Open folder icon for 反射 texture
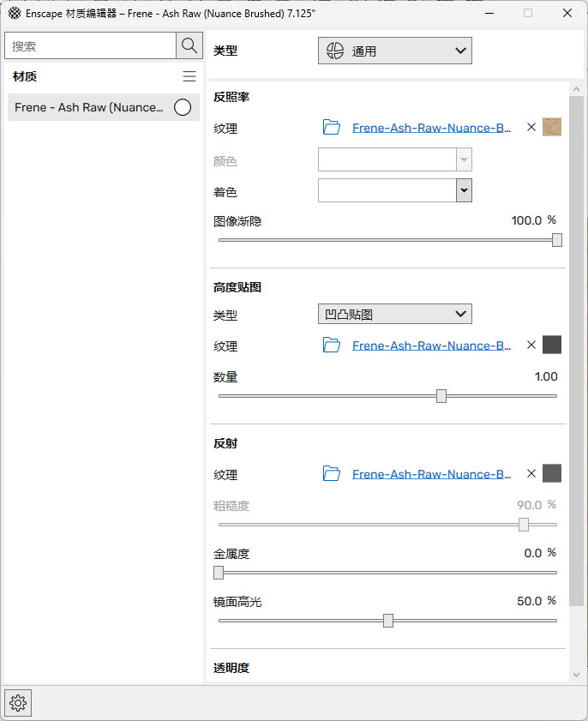 coord(332,473)
